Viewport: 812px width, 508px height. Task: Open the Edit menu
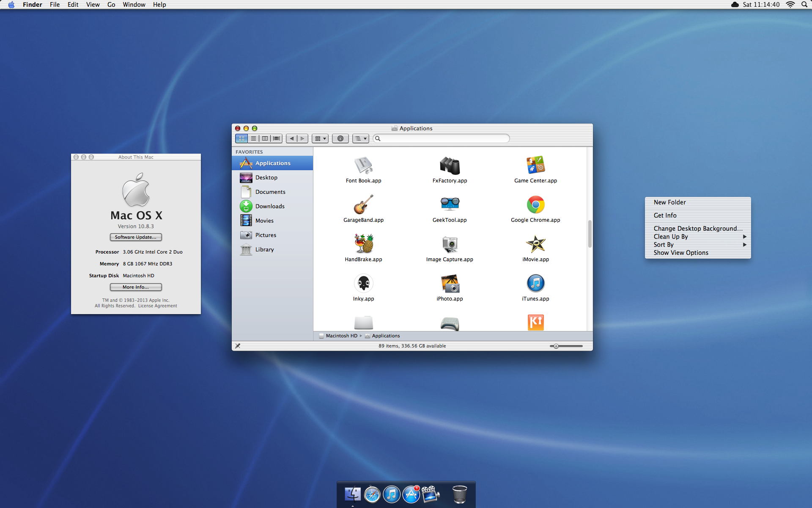click(x=73, y=5)
